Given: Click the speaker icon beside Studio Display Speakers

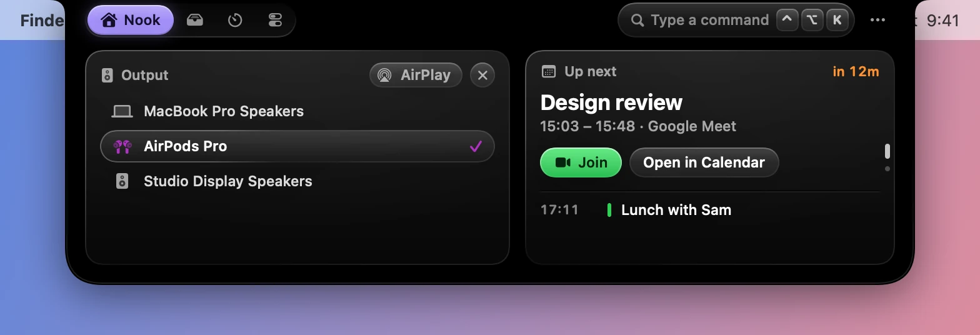Looking at the screenshot, I should coord(122,181).
